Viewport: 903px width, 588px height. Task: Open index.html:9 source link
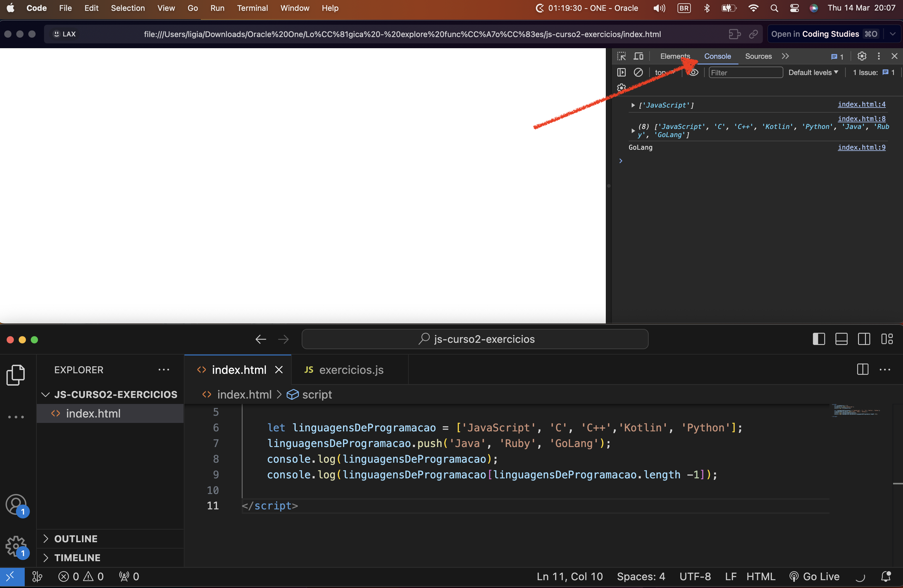861,147
